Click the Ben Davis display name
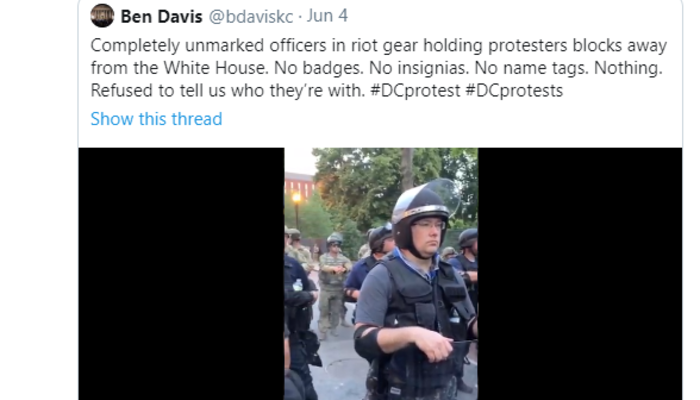Image resolution: width=700 pixels, height=400 pixels. [162, 17]
